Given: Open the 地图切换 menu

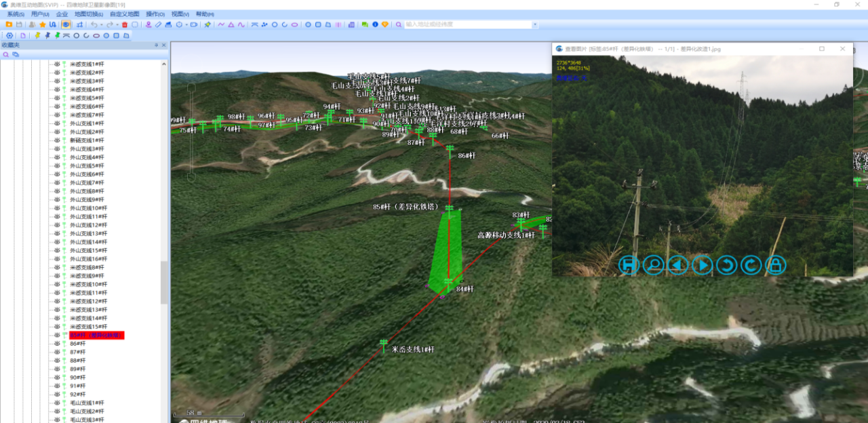Looking at the screenshot, I should [x=89, y=14].
